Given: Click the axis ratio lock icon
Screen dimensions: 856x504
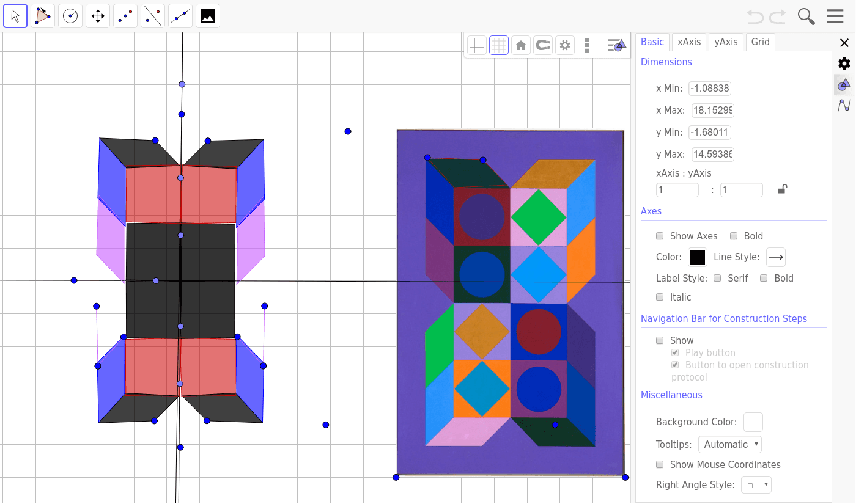Looking at the screenshot, I should [782, 189].
